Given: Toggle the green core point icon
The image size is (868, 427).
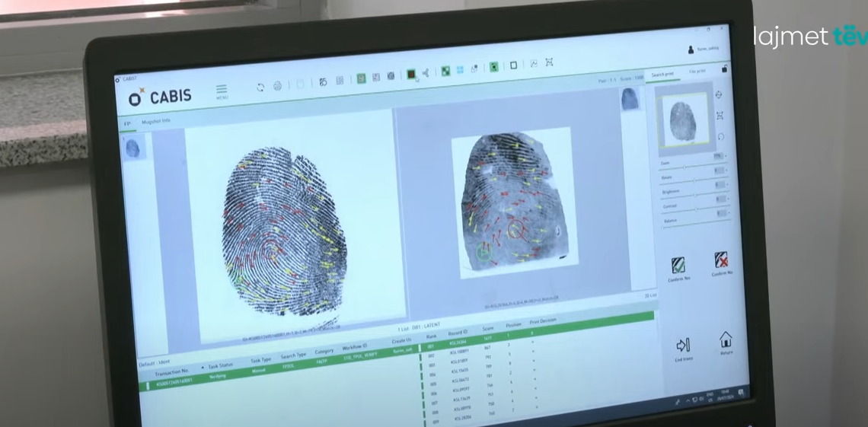Looking at the screenshot, I should (x=494, y=67).
